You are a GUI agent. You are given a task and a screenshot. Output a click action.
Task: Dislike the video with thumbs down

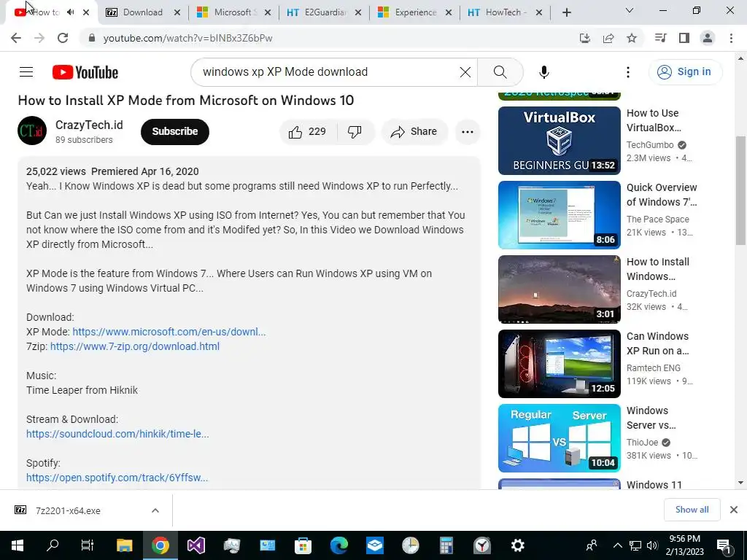355,131
